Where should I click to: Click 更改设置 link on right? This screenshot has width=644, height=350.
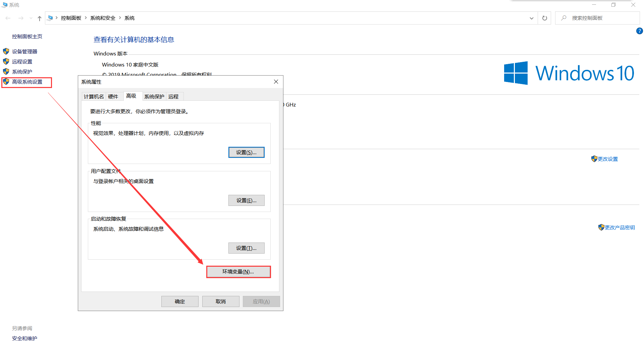[x=608, y=159]
